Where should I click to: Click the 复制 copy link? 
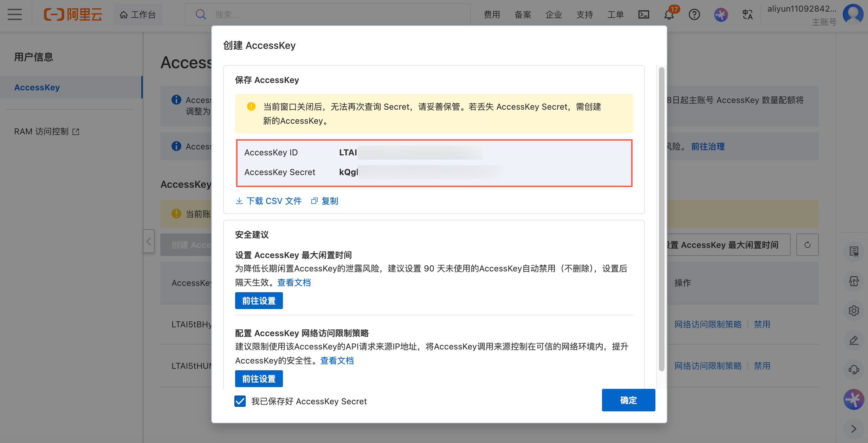325,201
